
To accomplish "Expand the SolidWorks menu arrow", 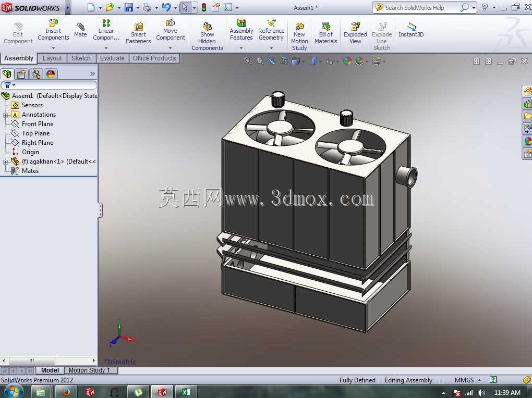I will [67, 7].
